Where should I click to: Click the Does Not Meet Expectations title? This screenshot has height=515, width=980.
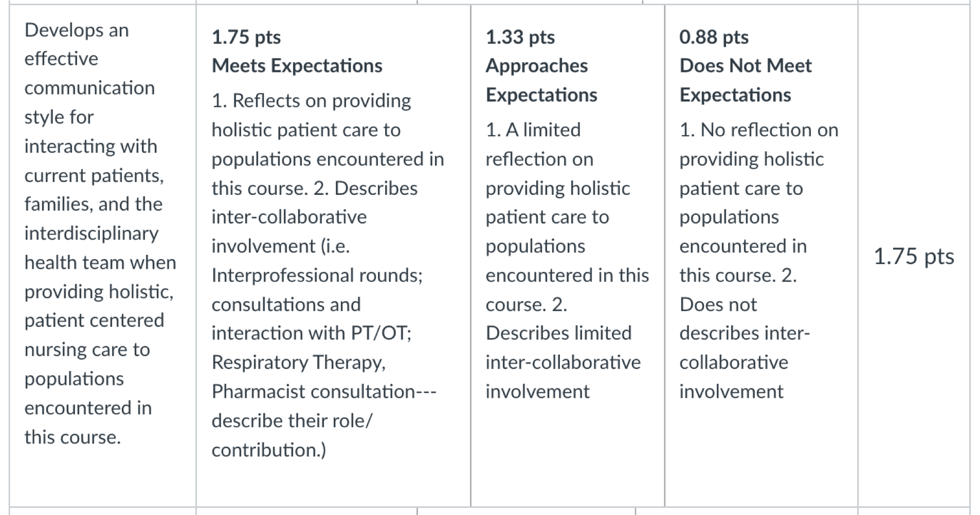tap(746, 80)
